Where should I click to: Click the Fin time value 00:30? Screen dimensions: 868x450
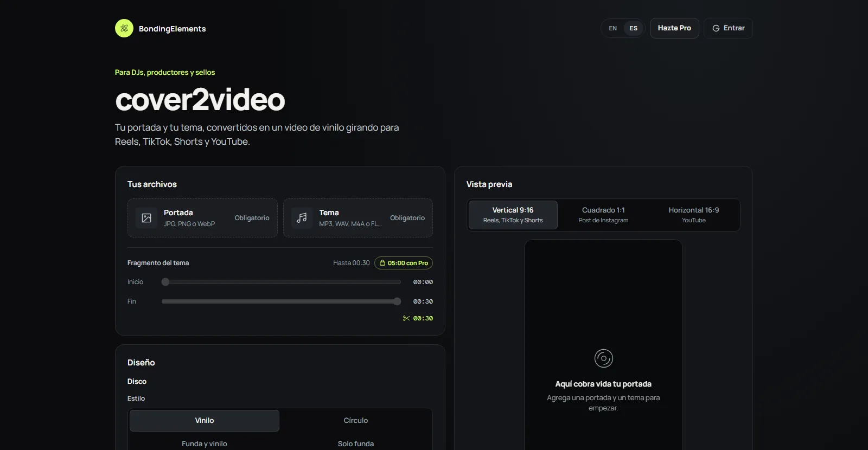(423, 301)
